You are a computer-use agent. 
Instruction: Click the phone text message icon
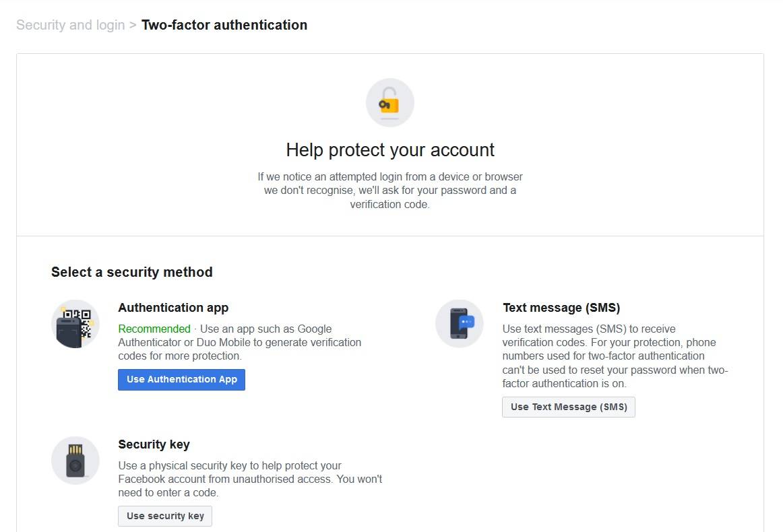460,324
